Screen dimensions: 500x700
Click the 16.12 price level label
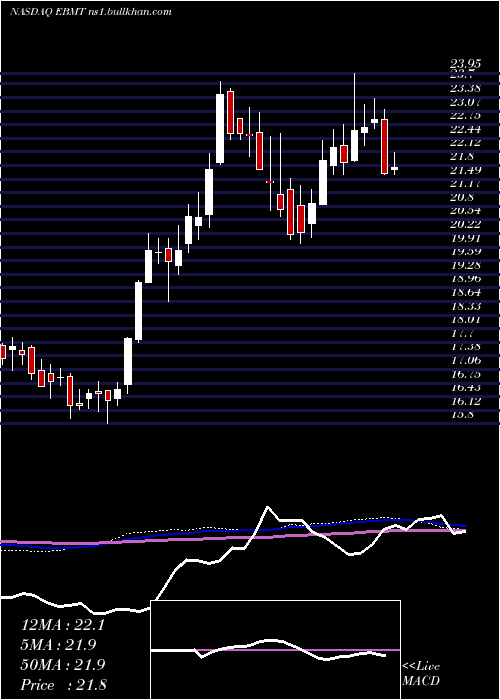point(468,401)
